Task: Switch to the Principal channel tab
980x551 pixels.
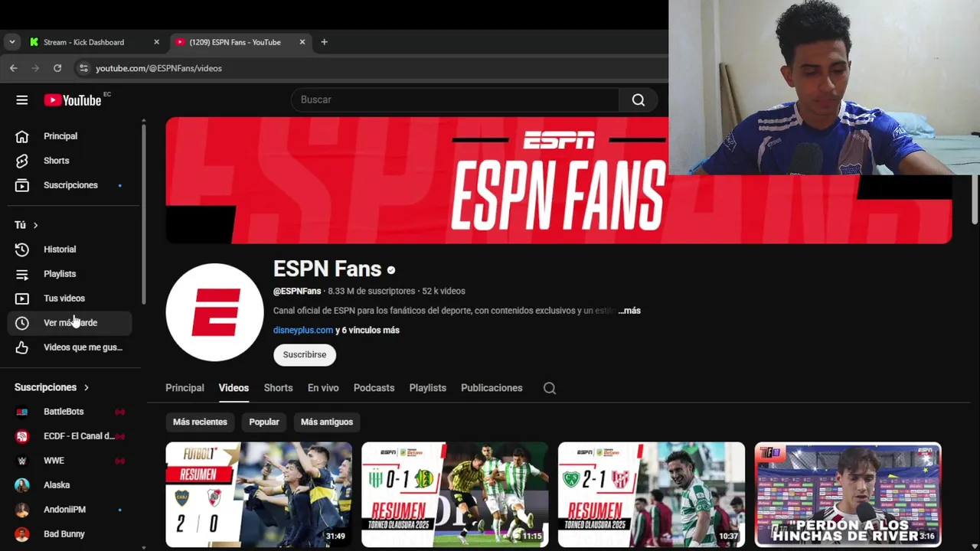Action: click(185, 388)
